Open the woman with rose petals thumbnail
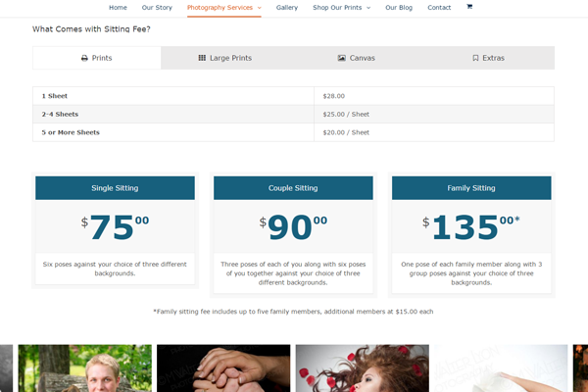 tap(362, 368)
